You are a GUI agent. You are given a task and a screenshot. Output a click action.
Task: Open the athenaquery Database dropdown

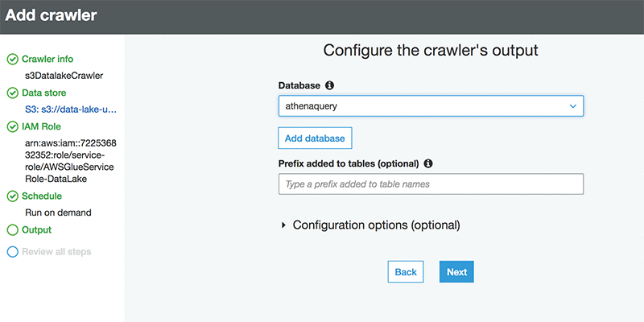click(x=431, y=106)
